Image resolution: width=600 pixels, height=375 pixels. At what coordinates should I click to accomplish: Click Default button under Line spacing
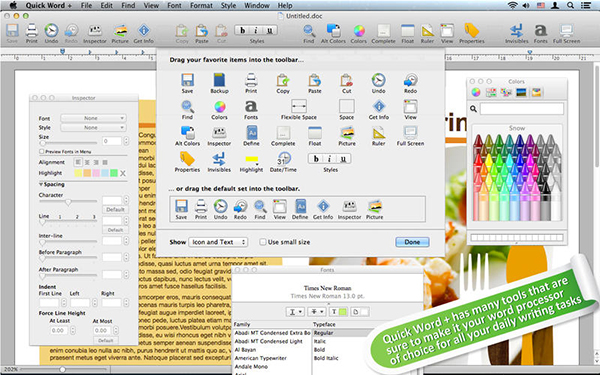pos(115,230)
